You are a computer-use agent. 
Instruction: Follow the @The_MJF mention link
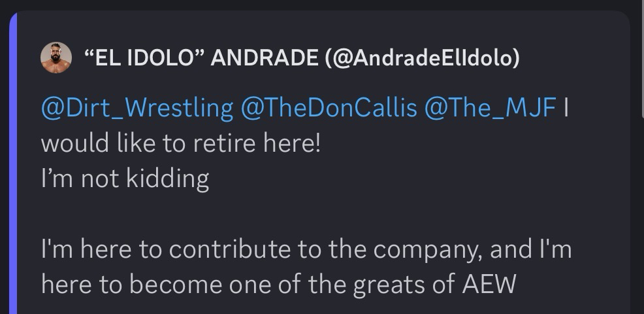point(490,107)
